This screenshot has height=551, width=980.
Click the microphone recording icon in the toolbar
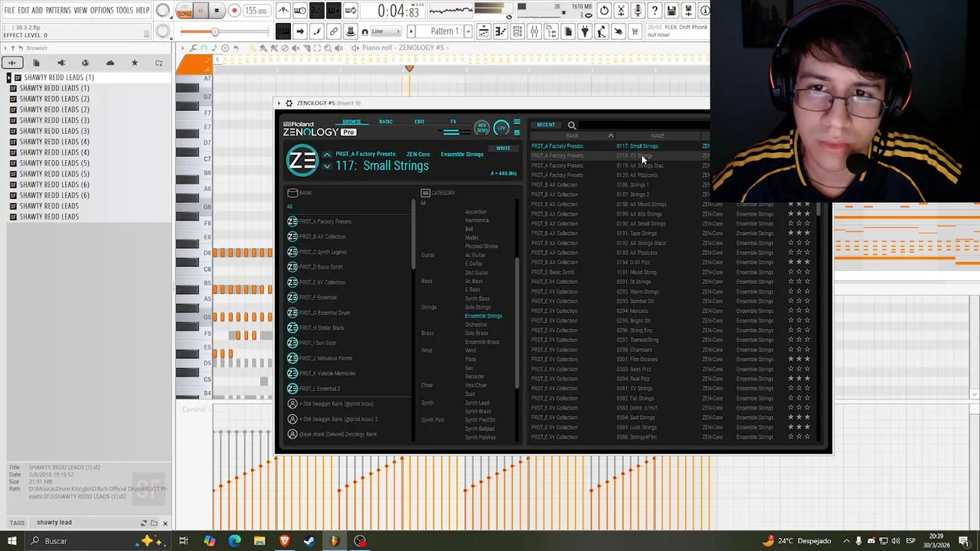[x=638, y=11]
